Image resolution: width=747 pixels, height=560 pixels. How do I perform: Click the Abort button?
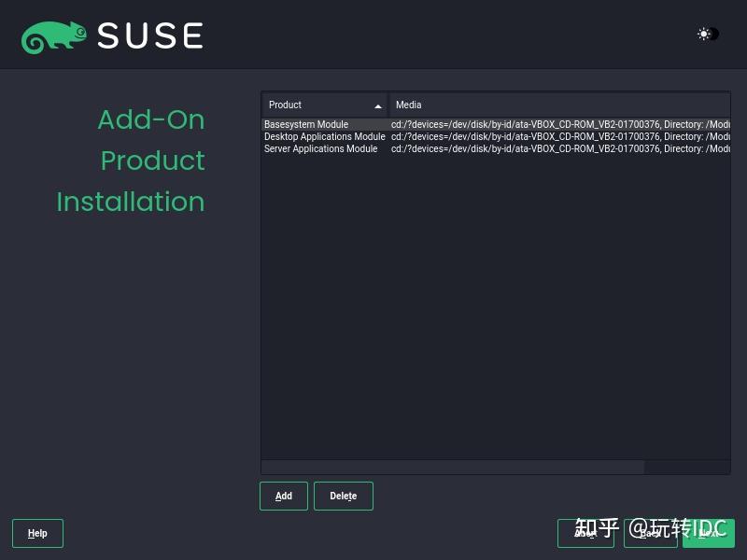click(x=585, y=533)
